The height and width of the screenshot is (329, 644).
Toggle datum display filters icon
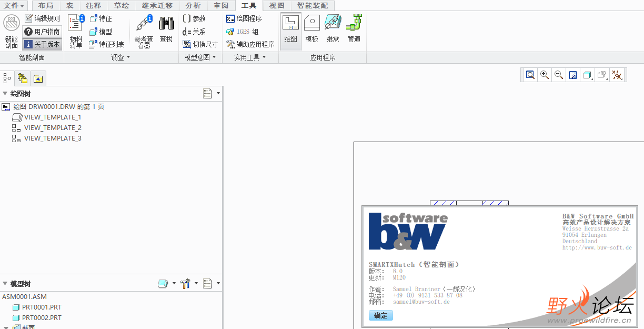617,75
